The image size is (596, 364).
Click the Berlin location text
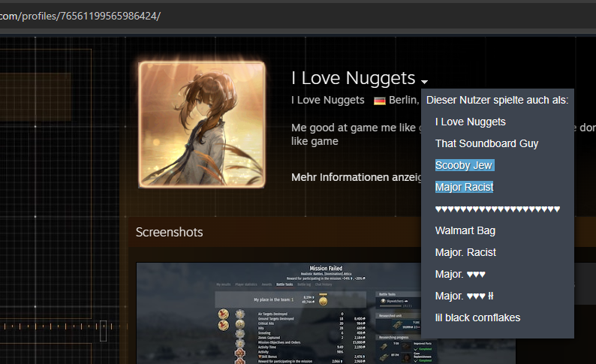(404, 101)
